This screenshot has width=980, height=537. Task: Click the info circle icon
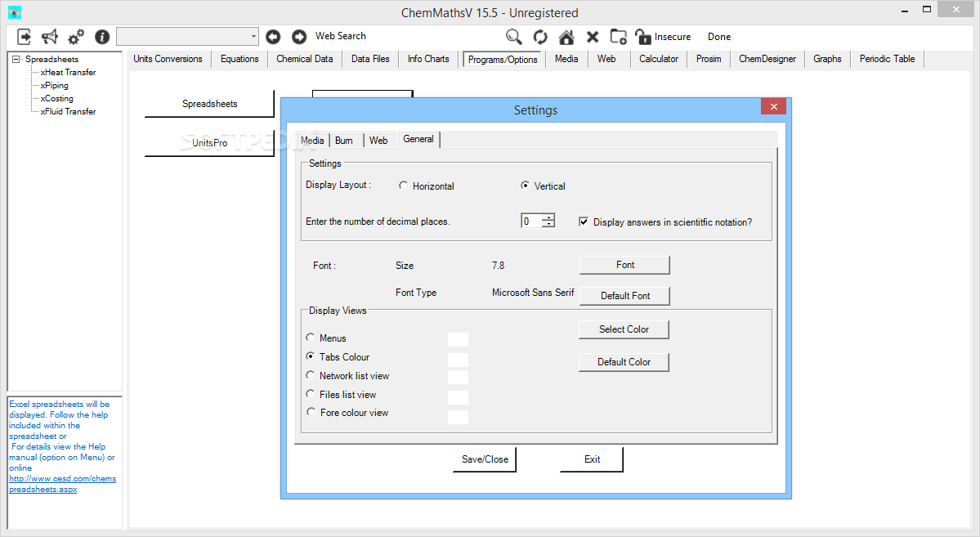pos(102,37)
